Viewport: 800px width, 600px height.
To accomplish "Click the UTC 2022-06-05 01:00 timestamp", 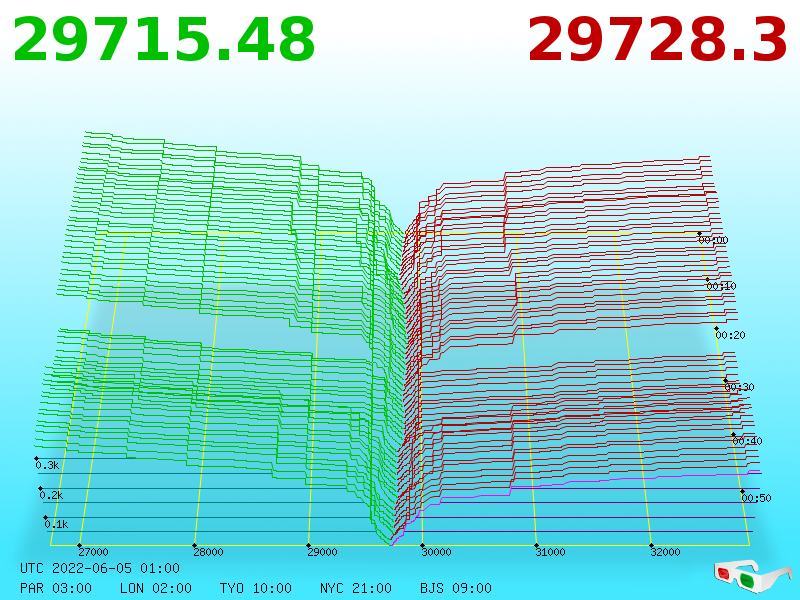I will (x=100, y=568).
